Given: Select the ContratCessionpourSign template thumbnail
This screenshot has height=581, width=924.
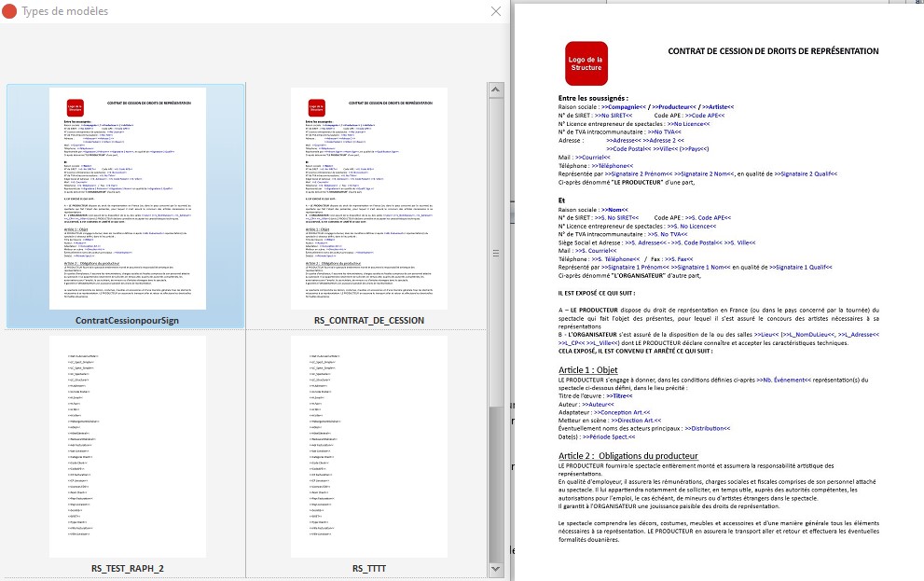Looking at the screenshot, I should pyautogui.click(x=127, y=198).
